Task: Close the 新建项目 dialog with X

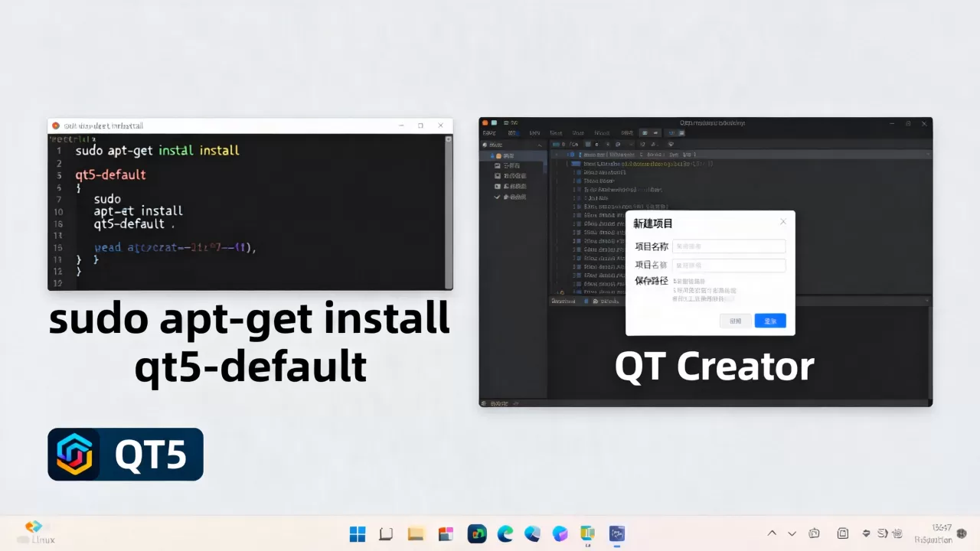Action: tap(782, 222)
